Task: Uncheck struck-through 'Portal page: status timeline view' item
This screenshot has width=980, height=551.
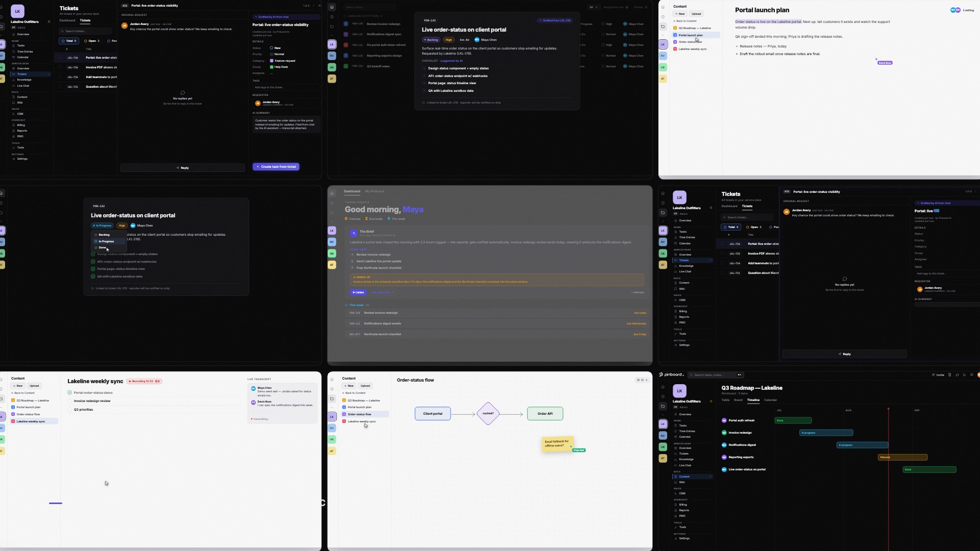Action: [x=93, y=269]
